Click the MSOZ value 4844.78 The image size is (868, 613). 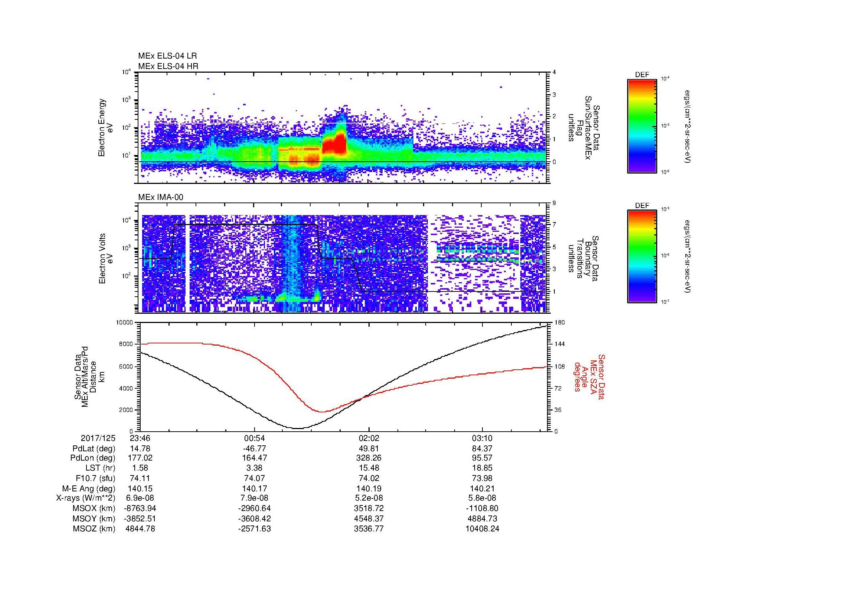[140, 529]
